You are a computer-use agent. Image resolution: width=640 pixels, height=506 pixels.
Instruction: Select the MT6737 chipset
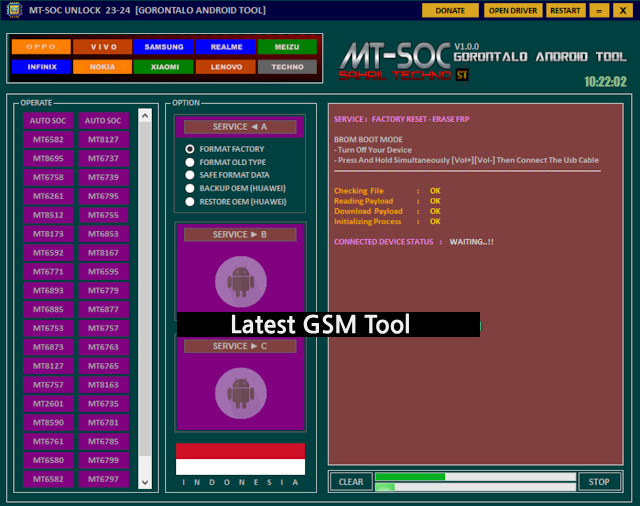[x=103, y=158]
